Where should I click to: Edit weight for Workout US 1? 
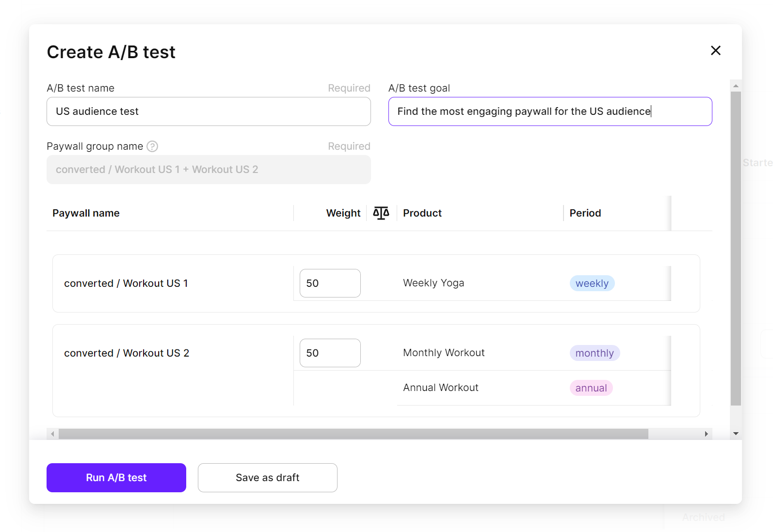[330, 283]
